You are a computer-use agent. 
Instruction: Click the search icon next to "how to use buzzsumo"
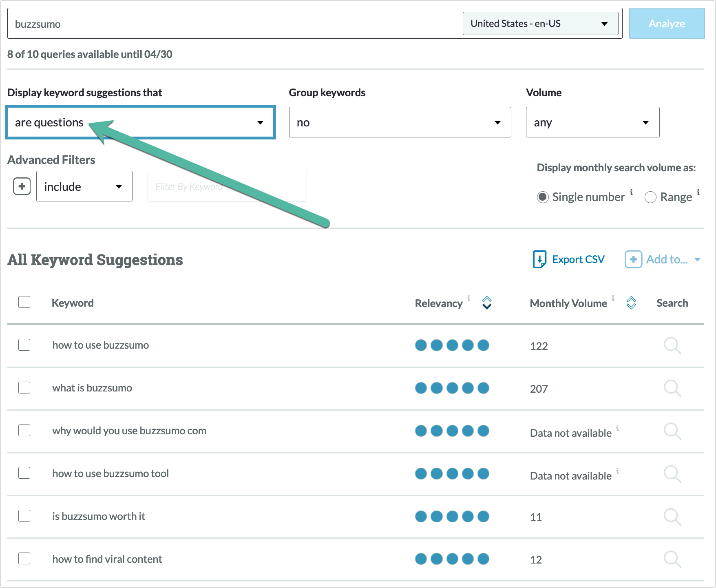coord(672,346)
